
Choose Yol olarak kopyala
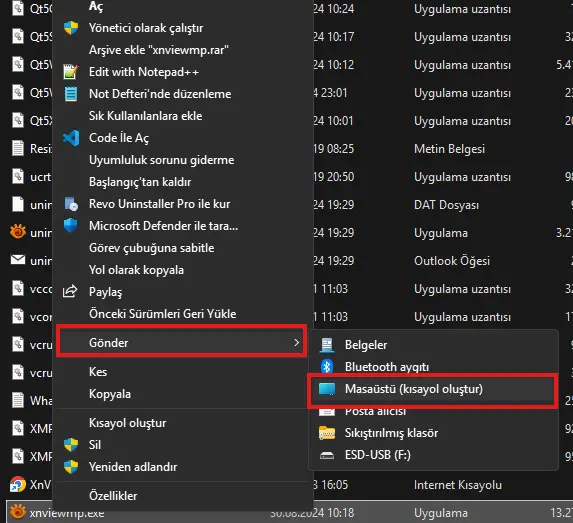pyautogui.click(x=136, y=270)
